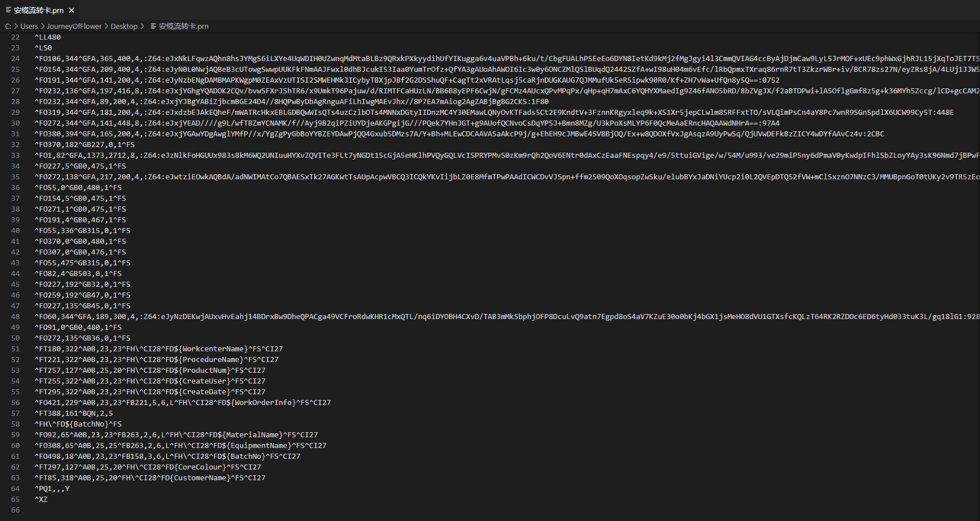The width and height of the screenshot is (980, 521).
Task: Open the Users breadcrumb segment
Action: (29, 26)
